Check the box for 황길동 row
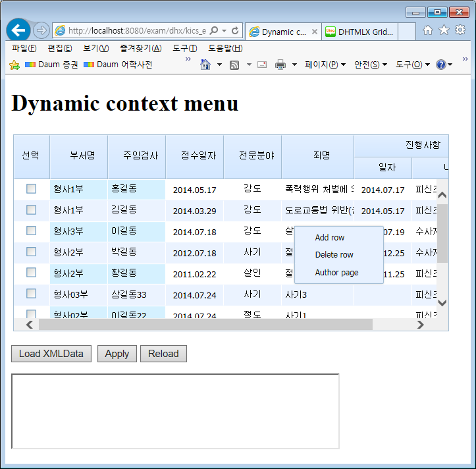The image size is (476, 469). (x=31, y=273)
